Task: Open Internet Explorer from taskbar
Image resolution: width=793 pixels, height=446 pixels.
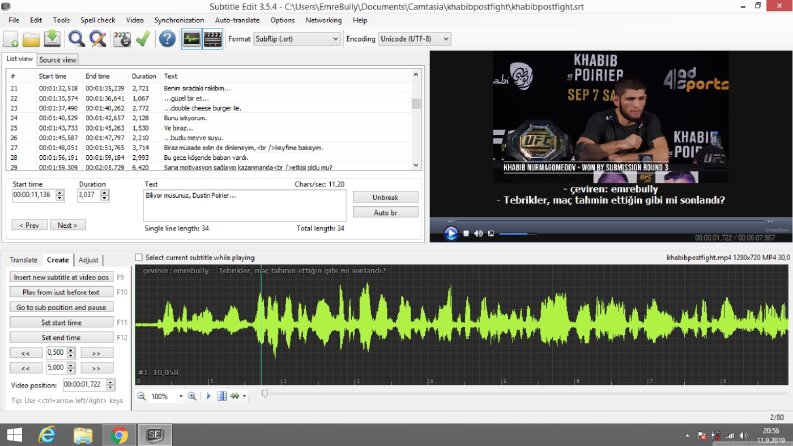Action: point(47,435)
